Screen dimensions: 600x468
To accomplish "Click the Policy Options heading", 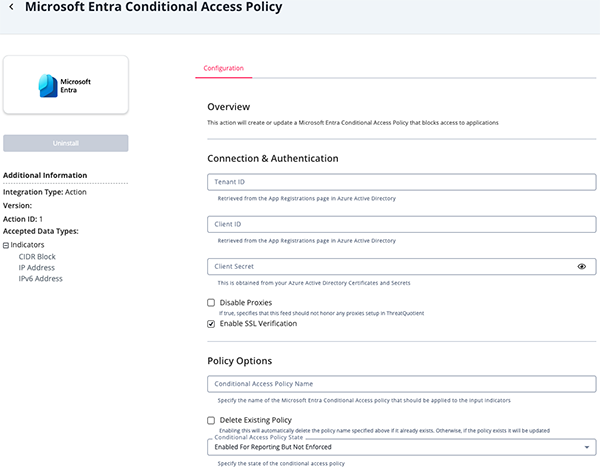I will click(x=240, y=361).
